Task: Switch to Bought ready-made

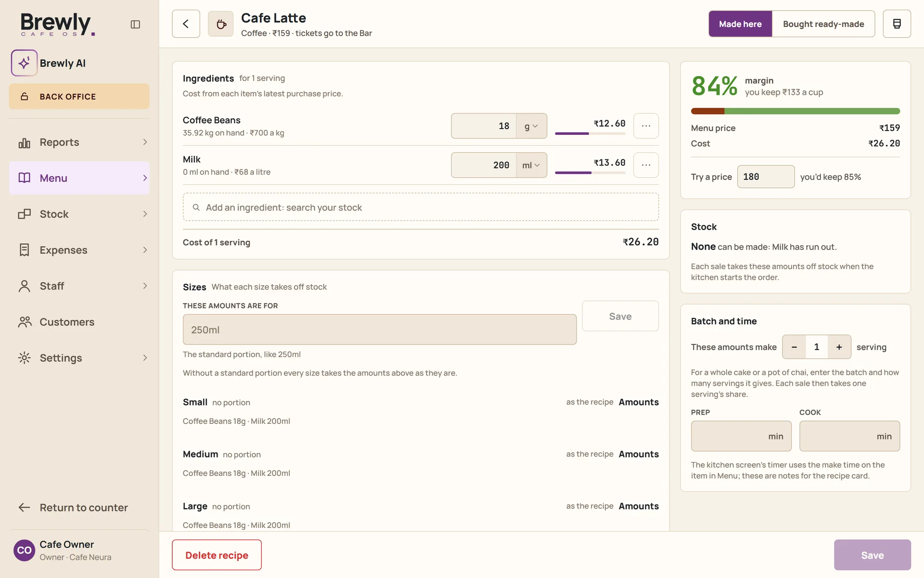Action: tap(823, 24)
